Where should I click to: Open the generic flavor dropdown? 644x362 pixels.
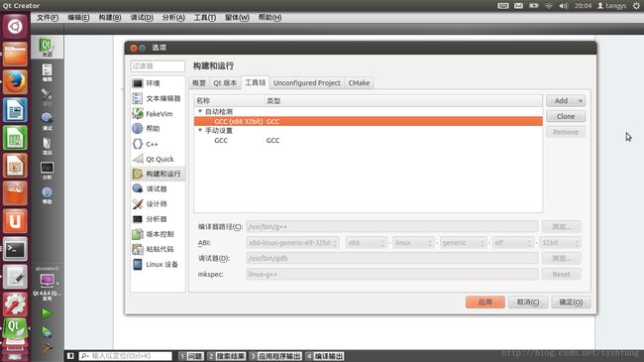tap(463, 243)
